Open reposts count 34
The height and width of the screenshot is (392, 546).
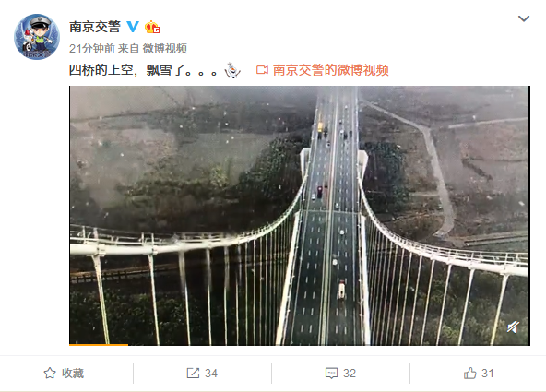[x=211, y=374]
